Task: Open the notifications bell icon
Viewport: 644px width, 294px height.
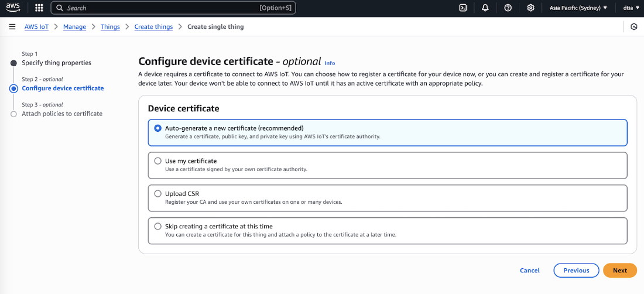Action: tap(485, 8)
